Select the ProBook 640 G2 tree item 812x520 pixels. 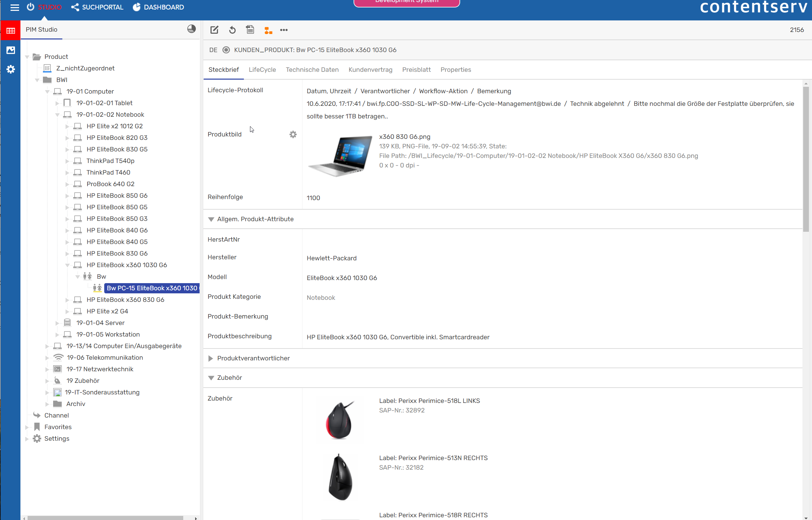coord(110,184)
